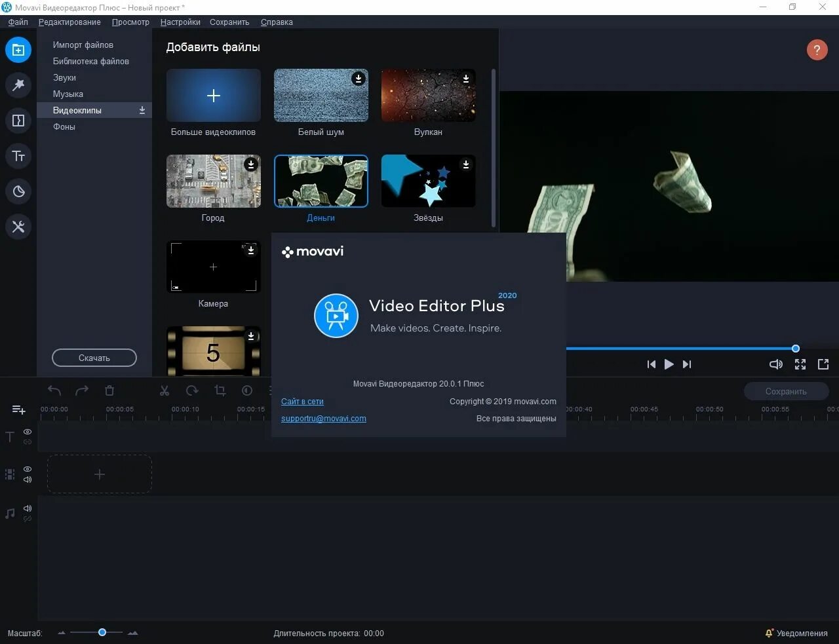Open the crop tool
This screenshot has height=644, width=839.
tap(220, 390)
